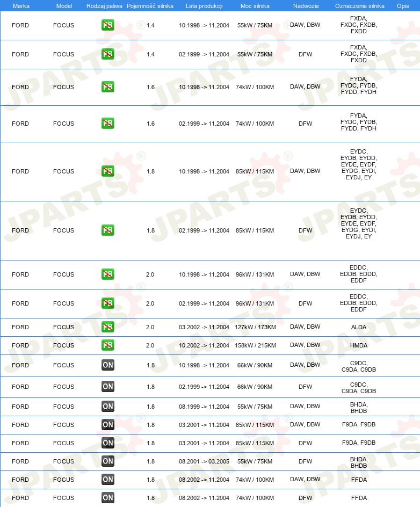
Task: Click 158kW / 215KM power cell
Action: point(256,345)
